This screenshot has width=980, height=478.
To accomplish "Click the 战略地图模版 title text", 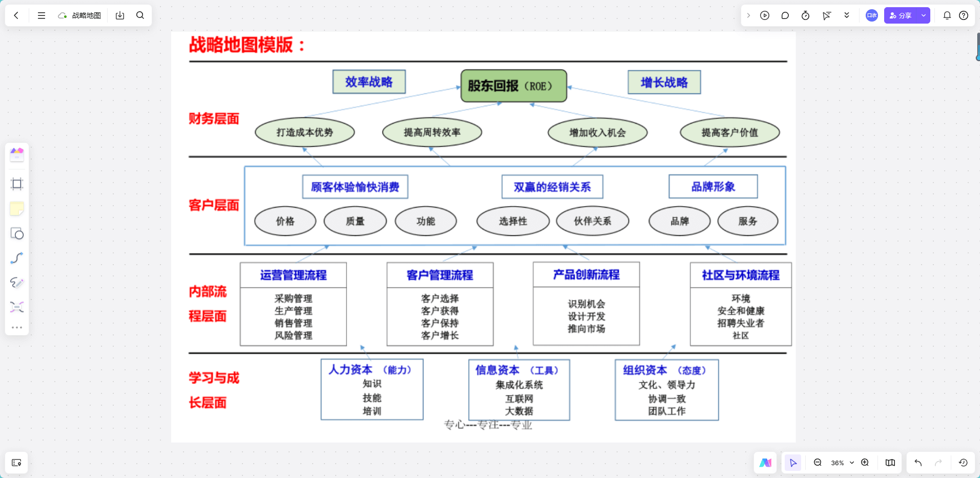I will (247, 45).
